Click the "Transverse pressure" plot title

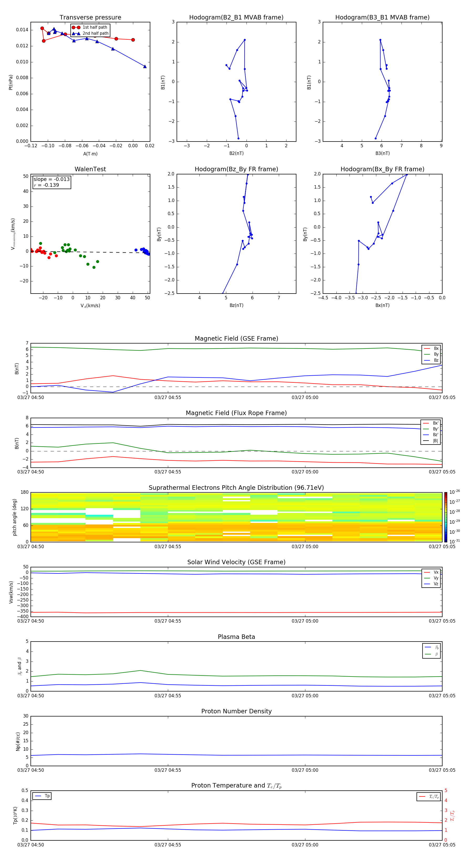coord(90,18)
